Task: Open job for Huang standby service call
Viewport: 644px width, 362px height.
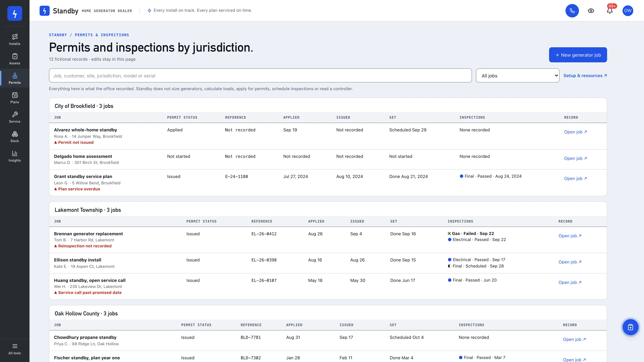Action: pyautogui.click(x=570, y=282)
